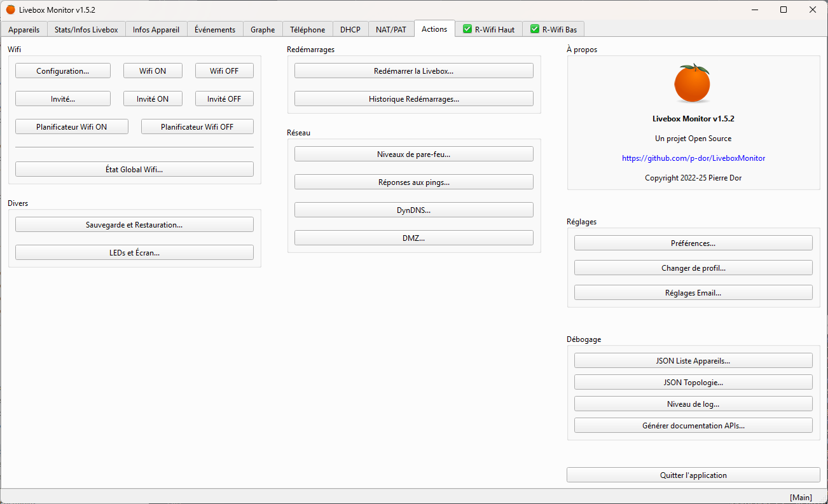
Task: Go to the Infos Appareil tab
Action: pos(156,29)
